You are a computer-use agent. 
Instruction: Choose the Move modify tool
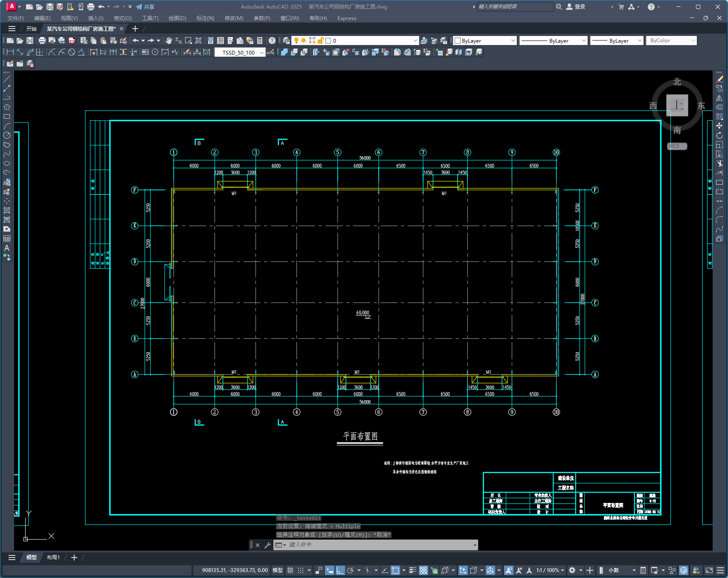click(x=719, y=126)
